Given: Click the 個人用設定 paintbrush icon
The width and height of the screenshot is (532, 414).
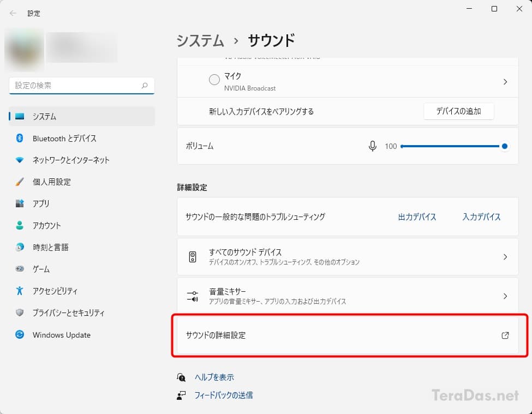Looking at the screenshot, I should pyautogui.click(x=20, y=182).
